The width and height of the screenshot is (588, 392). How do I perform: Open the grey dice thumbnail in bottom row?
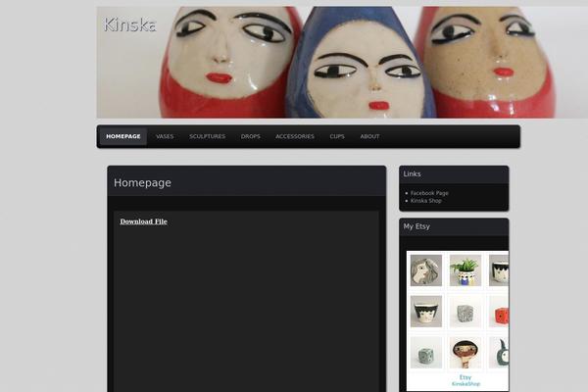pyautogui.click(x=426, y=353)
